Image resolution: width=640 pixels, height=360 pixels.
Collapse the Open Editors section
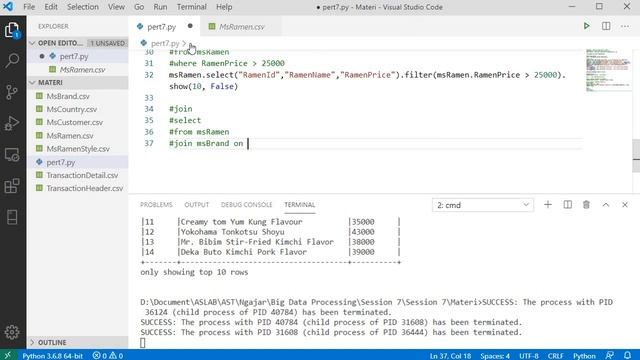(x=78, y=43)
